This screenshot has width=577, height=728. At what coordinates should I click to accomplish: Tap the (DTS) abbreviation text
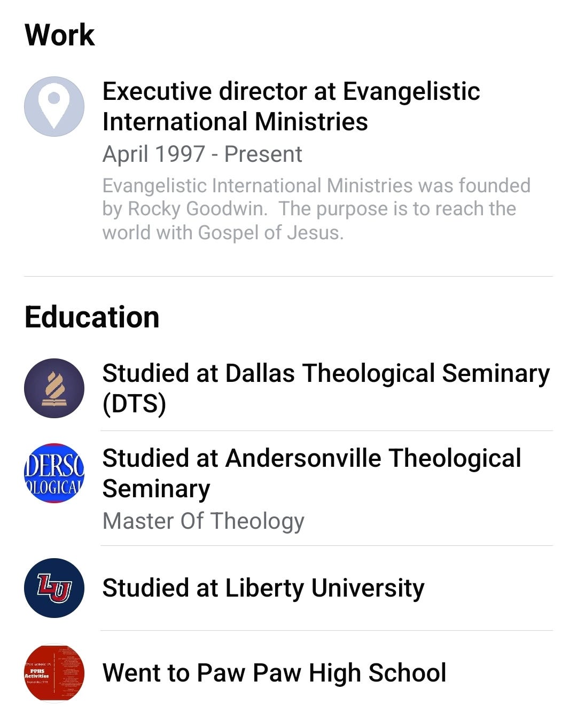(134, 404)
